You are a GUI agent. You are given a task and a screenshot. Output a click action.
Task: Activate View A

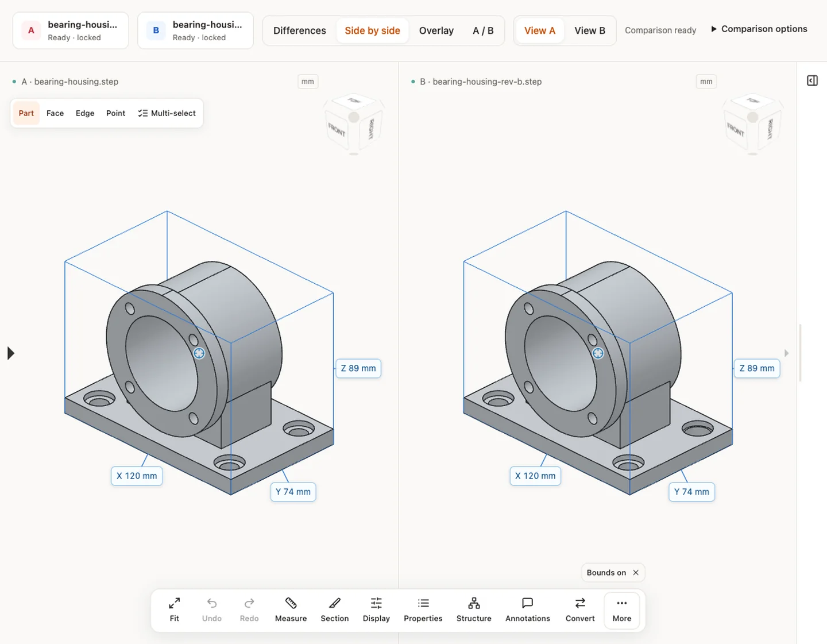coord(540,30)
